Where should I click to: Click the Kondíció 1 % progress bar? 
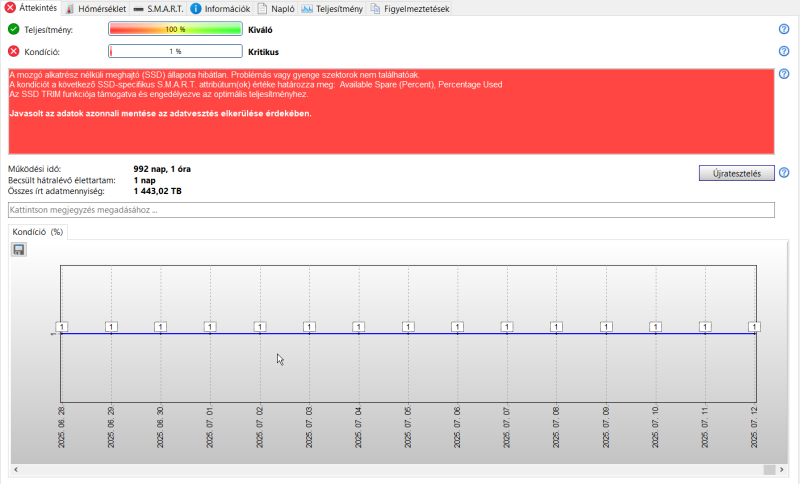click(175, 51)
